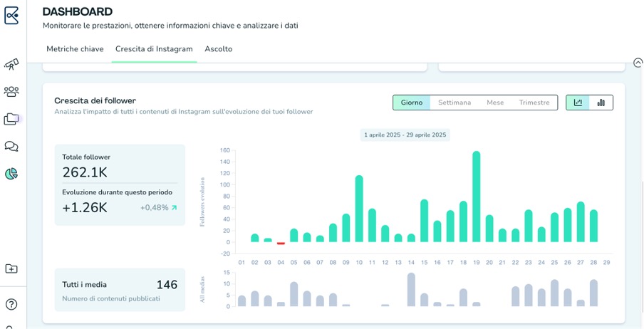Switch to the bar chart view icon
Screen dimensions: 644x329
[601, 103]
